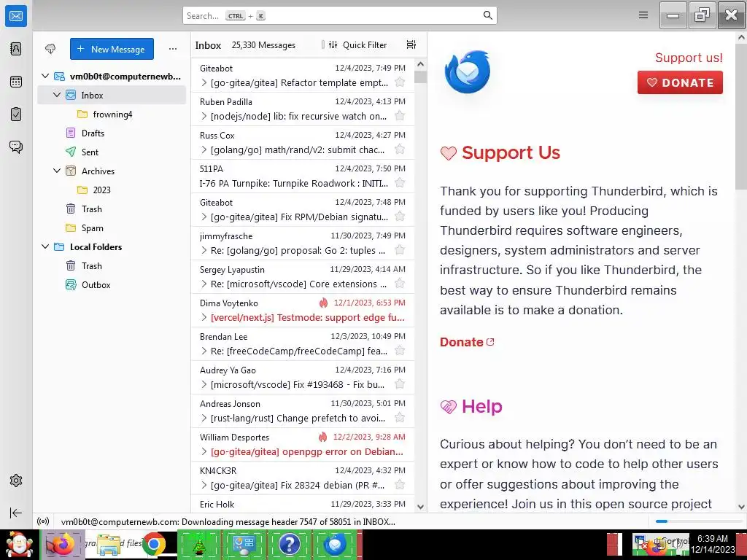Viewport: 747px width, 560px height.
Task: Star the Sergey Lyapustin message
Action: tap(400, 284)
